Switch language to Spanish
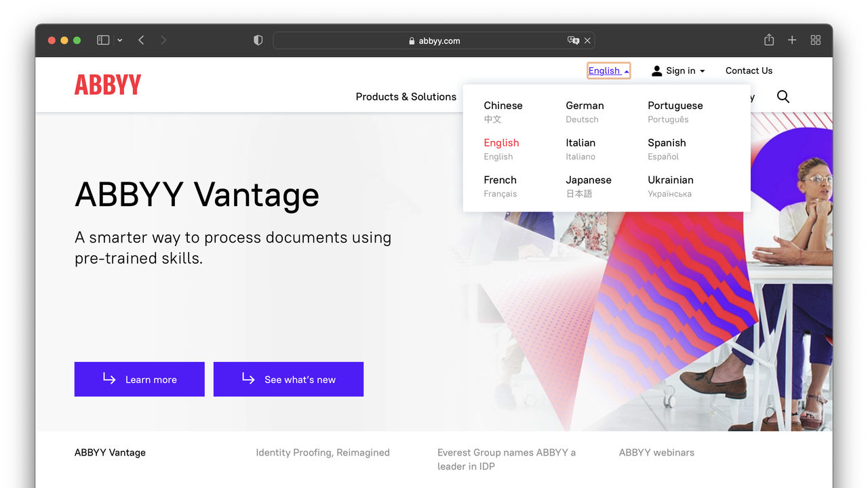This screenshot has height=488, width=868. pos(667,149)
